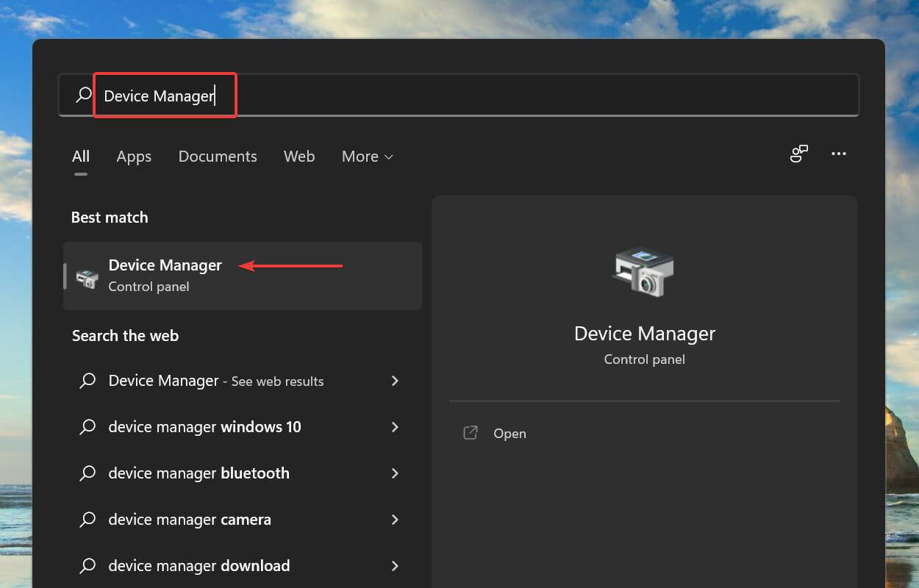Click magnifier icon beside device manager windows 10
This screenshot has height=588, width=919.
87,427
